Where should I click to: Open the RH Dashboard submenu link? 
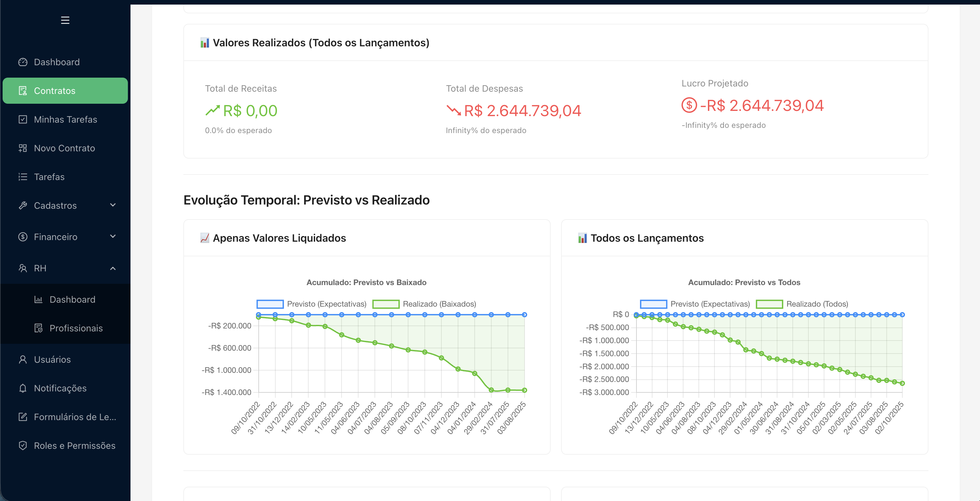(x=72, y=299)
